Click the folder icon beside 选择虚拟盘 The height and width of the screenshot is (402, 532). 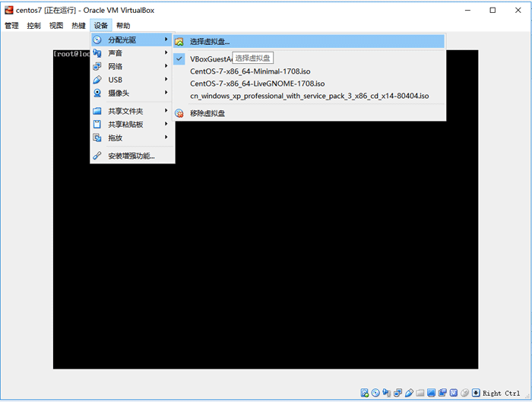coord(179,42)
